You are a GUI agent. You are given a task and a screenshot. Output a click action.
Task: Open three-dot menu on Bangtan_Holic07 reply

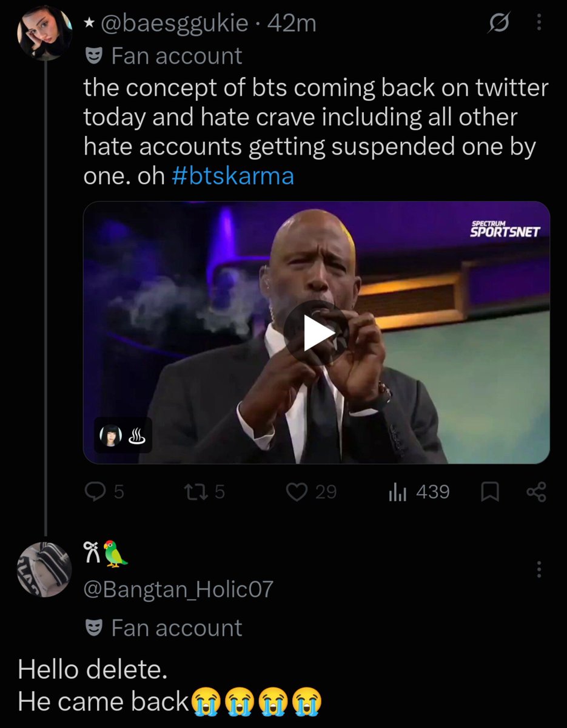pyautogui.click(x=539, y=569)
